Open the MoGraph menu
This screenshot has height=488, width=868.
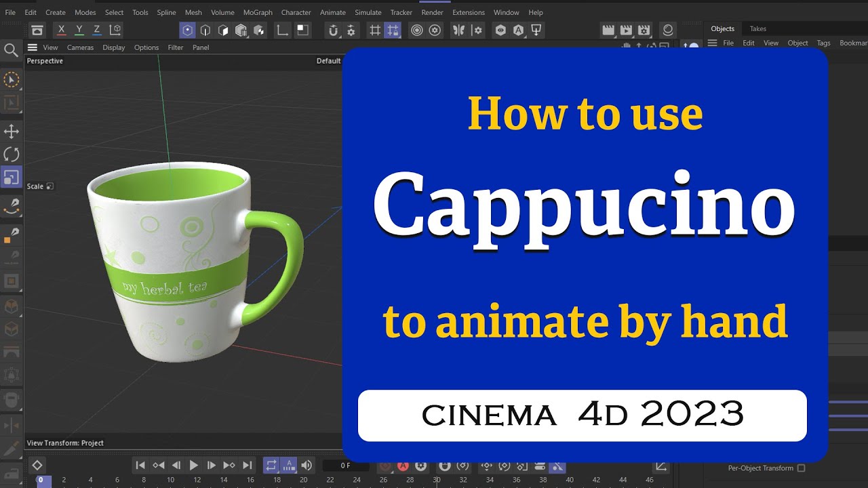258,12
